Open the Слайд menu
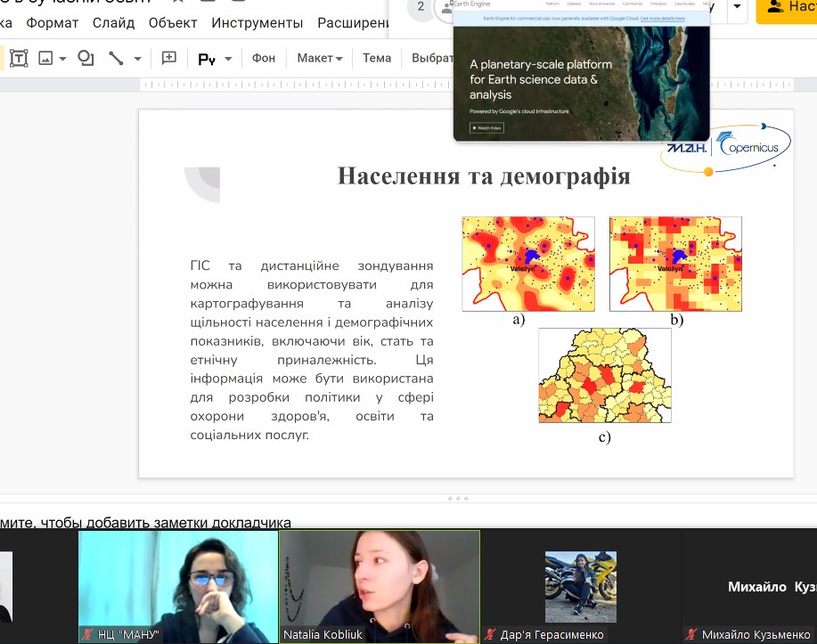Viewport: 817px width, 644px height. [x=113, y=22]
